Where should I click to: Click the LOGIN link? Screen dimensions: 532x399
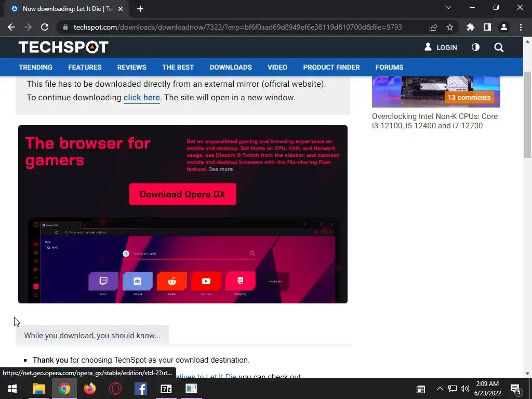tap(441, 47)
